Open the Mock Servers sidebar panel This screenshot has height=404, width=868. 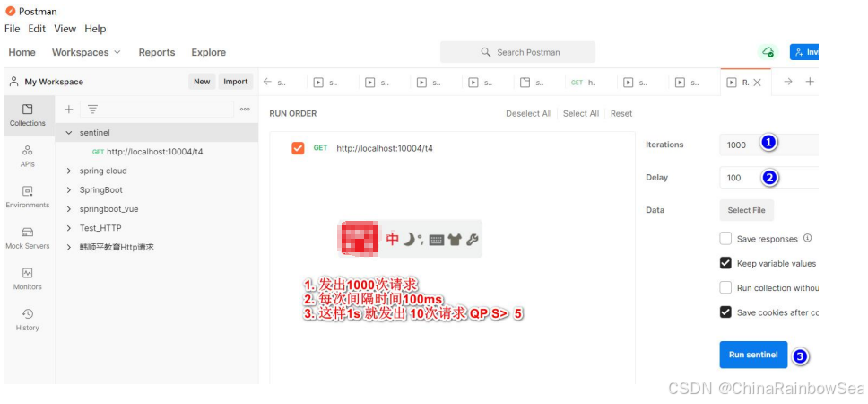point(28,238)
